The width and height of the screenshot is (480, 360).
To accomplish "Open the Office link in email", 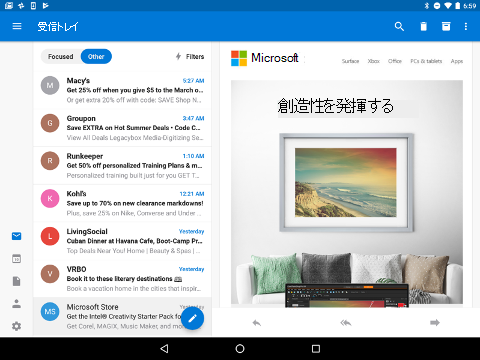I will (395, 61).
